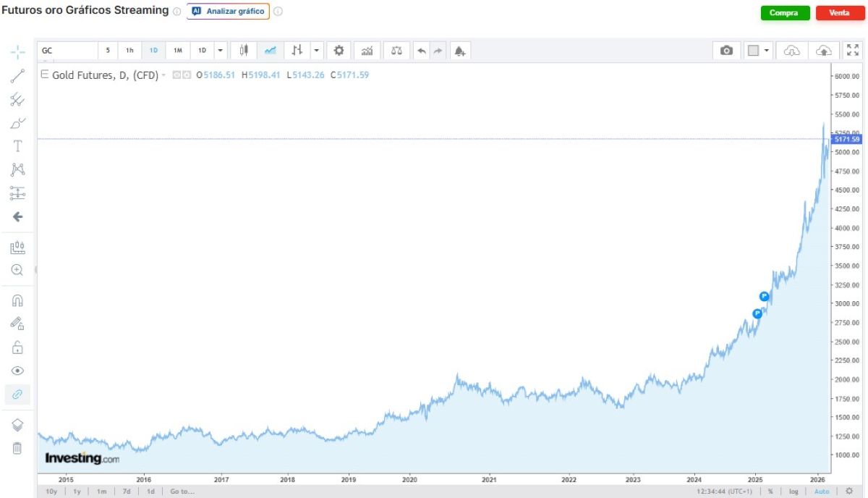Expand the chart layout dropdown arrow
This screenshot has width=868, height=498.
(x=767, y=51)
